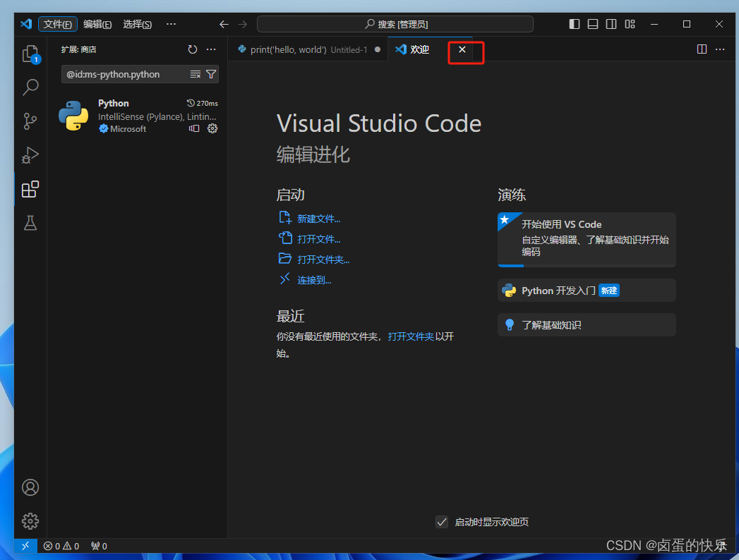Open the Source Control view
The height and width of the screenshot is (560, 739).
click(x=30, y=121)
